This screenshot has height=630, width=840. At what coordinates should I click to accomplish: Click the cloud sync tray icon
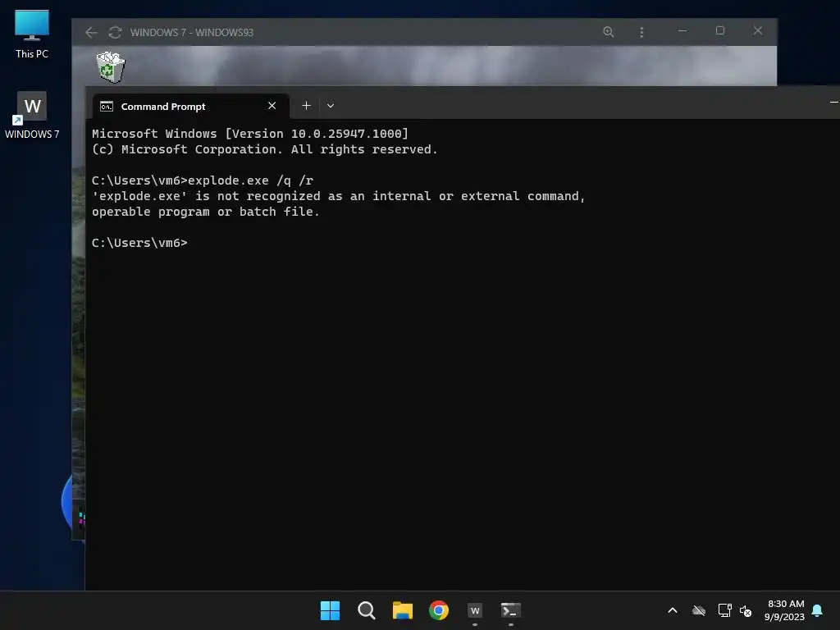[699, 610]
